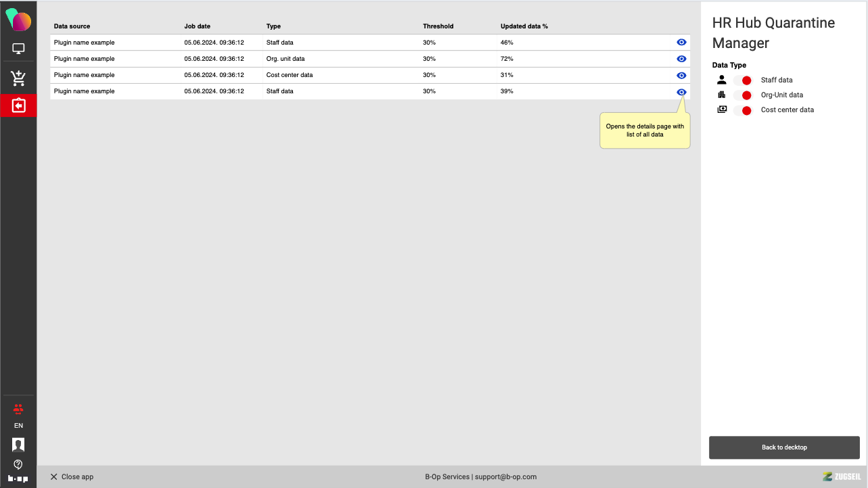Click the red users group icon
Screen dimensions: 868x488
[x=18, y=408]
